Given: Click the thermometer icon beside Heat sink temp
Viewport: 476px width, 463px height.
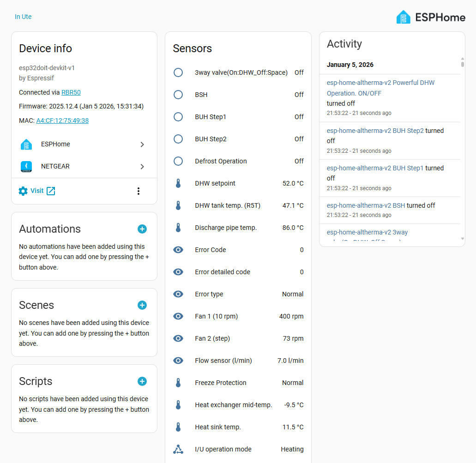Looking at the screenshot, I should click(178, 427).
